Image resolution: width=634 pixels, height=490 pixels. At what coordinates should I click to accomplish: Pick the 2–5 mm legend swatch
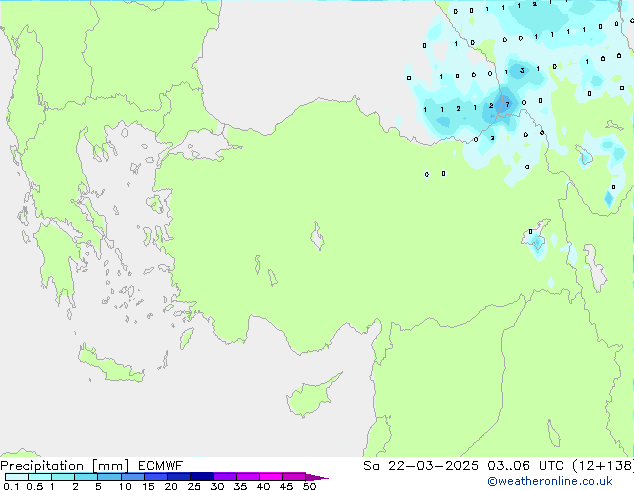coord(86,477)
